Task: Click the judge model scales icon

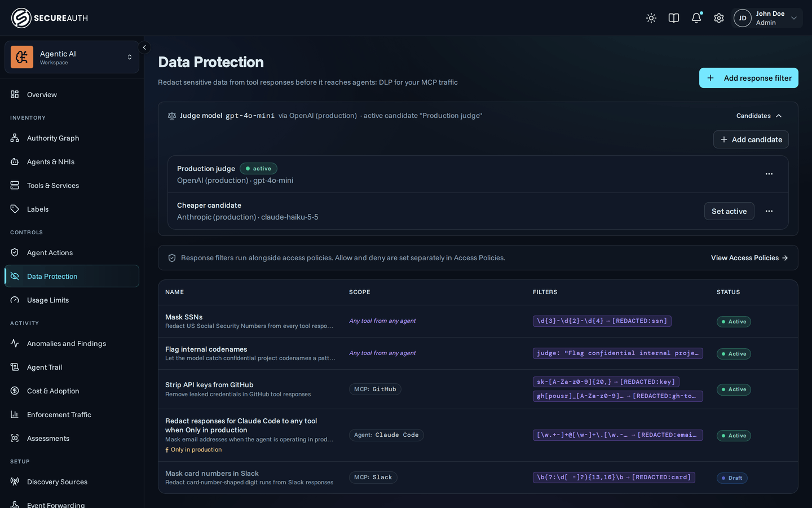Action: pyautogui.click(x=172, y=116)
